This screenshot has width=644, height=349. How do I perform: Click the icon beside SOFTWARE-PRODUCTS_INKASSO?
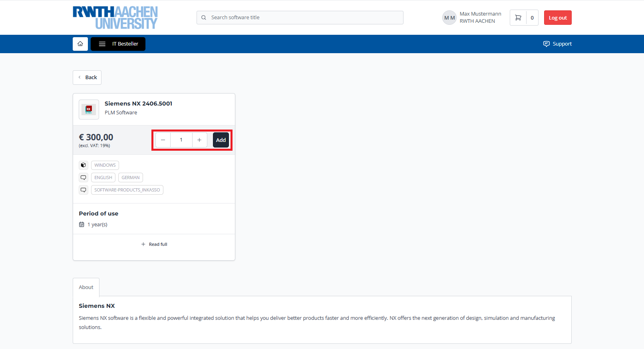tap(83, 190)
